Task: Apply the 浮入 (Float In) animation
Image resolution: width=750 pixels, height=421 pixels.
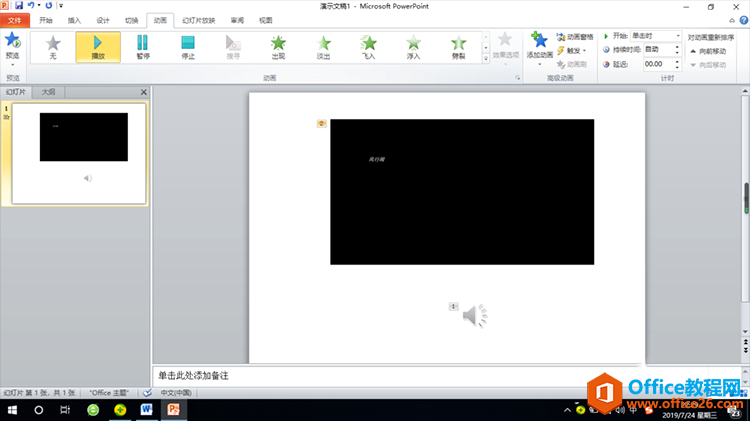Action: 414,46
